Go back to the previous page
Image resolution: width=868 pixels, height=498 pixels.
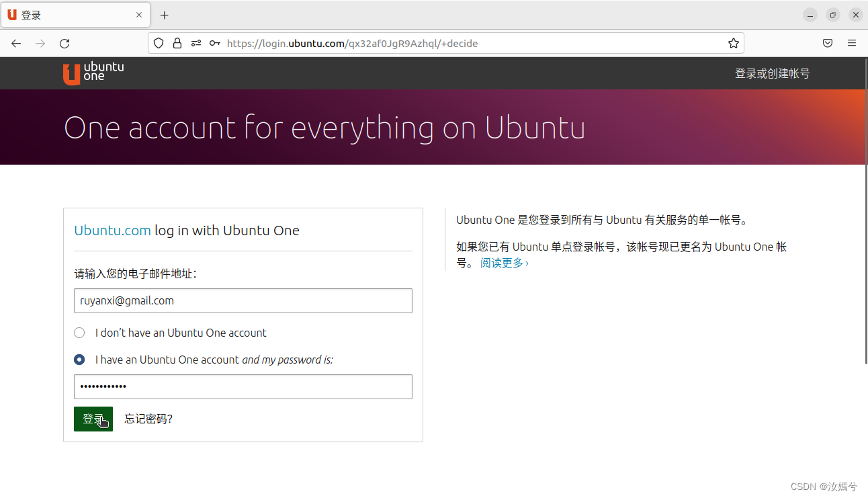click(16, 43)
